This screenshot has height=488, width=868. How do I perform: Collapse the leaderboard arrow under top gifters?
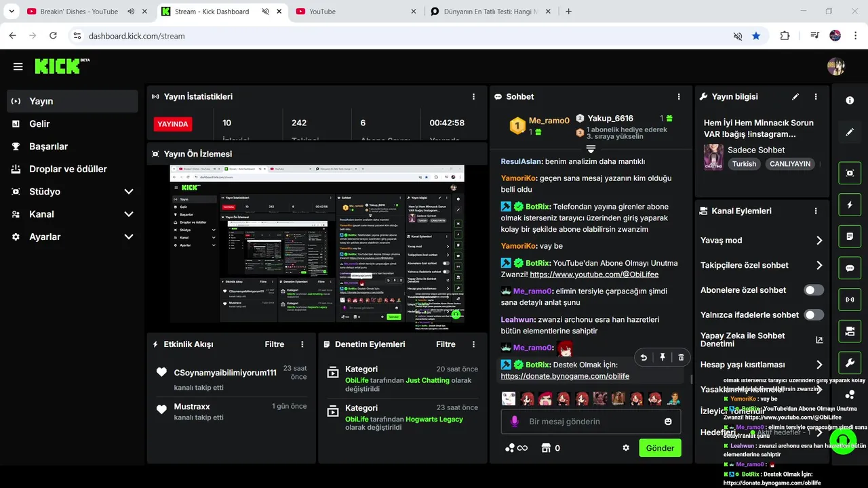591,148
